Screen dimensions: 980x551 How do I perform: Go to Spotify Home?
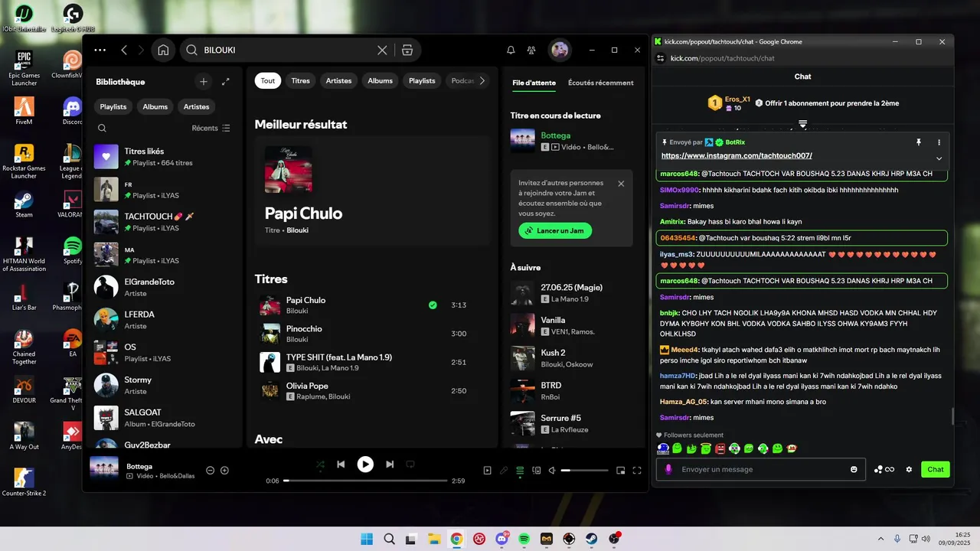pyautogui.click(x=163, y=50)
